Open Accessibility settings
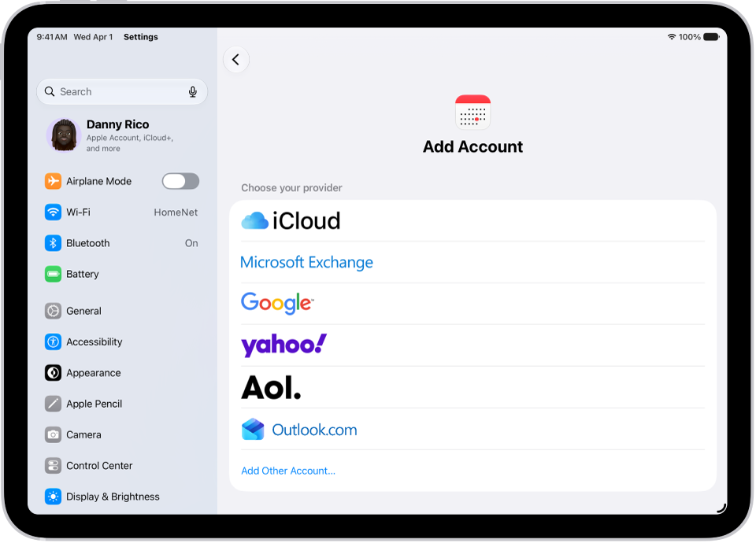 click(x=121, y=342)
